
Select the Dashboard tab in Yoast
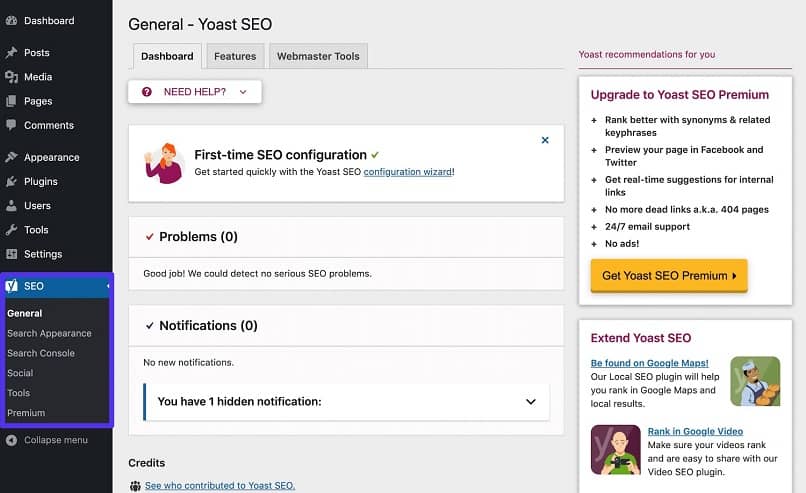tap(167, 56)
